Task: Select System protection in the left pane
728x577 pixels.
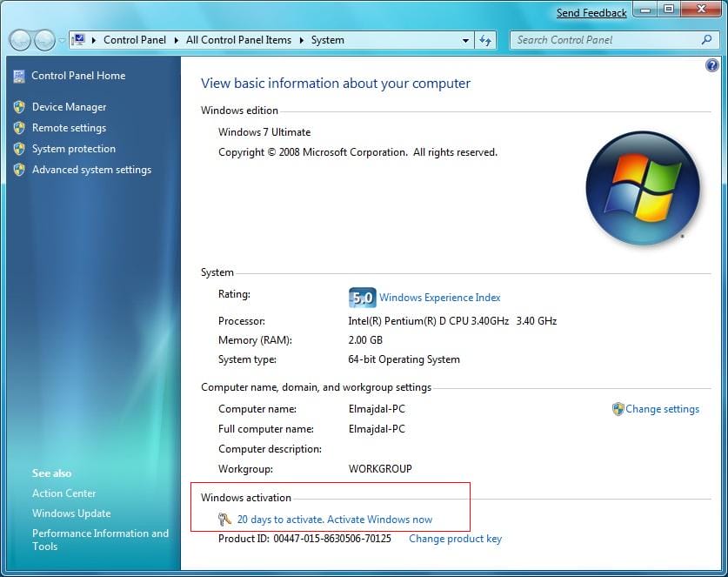Action: click(x=73, y=149)
